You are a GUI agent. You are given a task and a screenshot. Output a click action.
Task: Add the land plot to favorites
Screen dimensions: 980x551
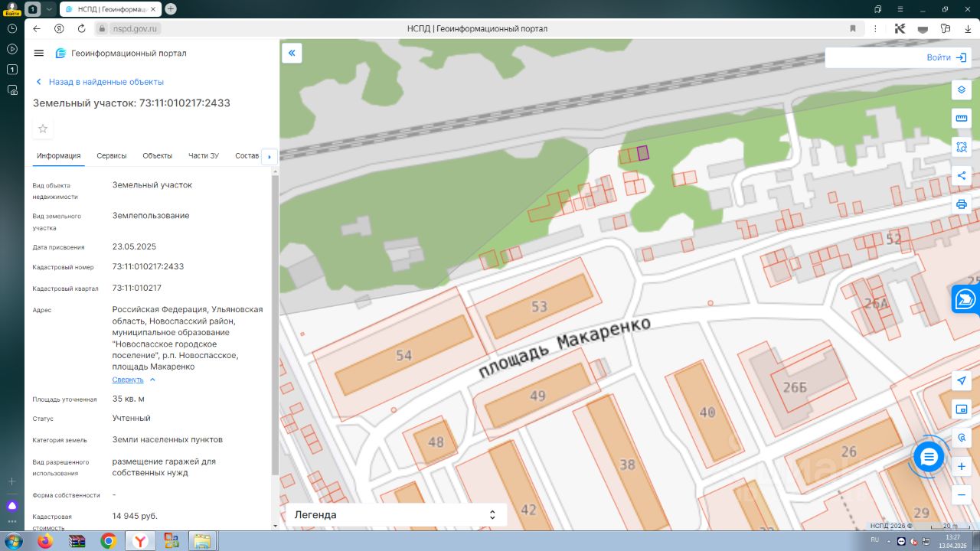(43, 129)
